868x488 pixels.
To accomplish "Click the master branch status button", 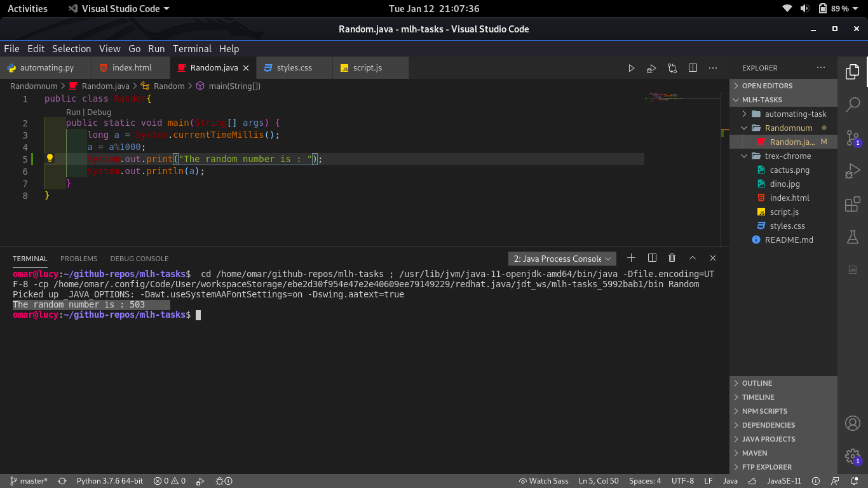I will [x=29, y=481].
